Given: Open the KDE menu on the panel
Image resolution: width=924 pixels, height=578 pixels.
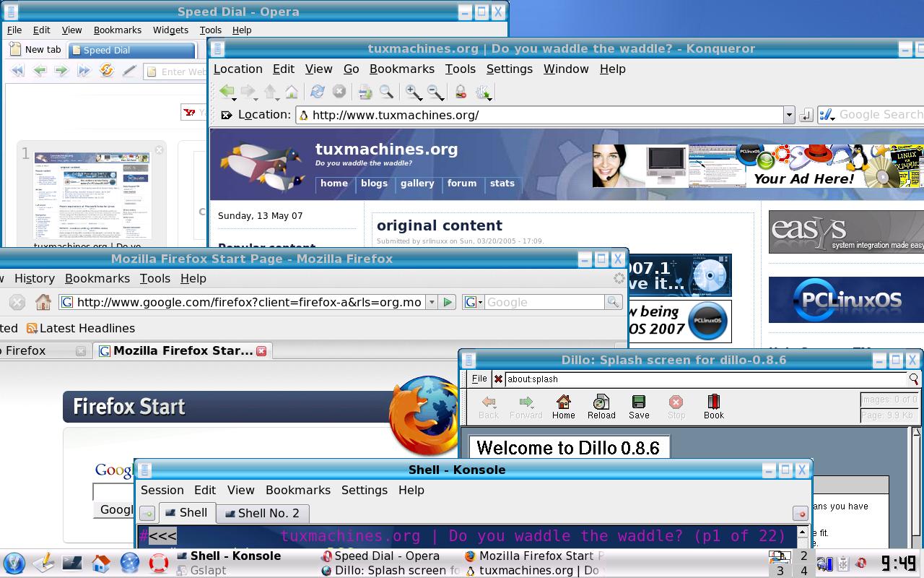Looking at the screenshot, I should coord(14,563).
